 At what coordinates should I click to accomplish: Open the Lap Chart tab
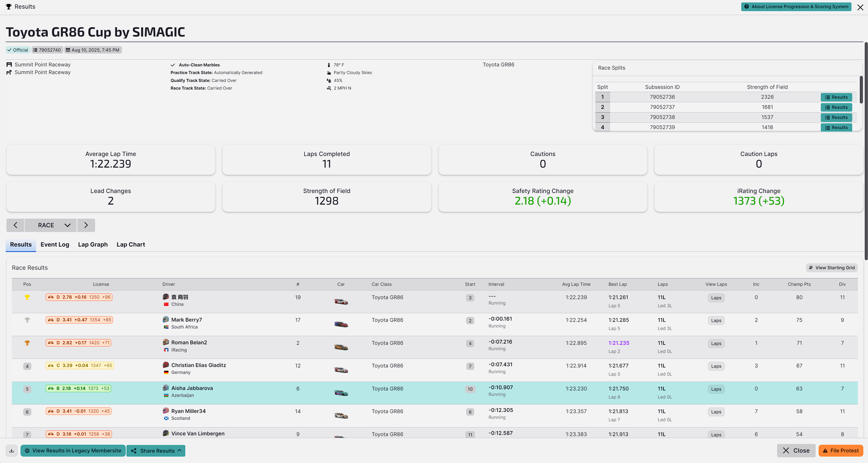pyautogui.click(x=131, y=245)
